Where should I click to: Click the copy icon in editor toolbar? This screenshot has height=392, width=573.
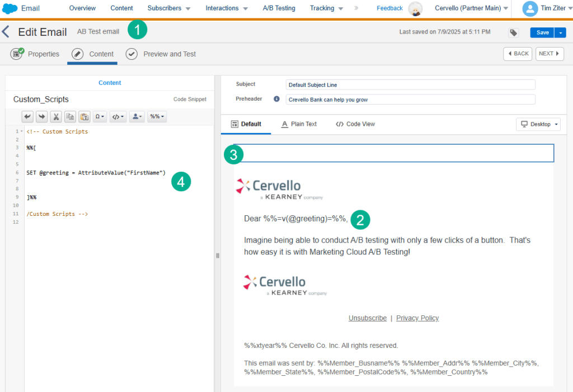(x=70, y=117)
